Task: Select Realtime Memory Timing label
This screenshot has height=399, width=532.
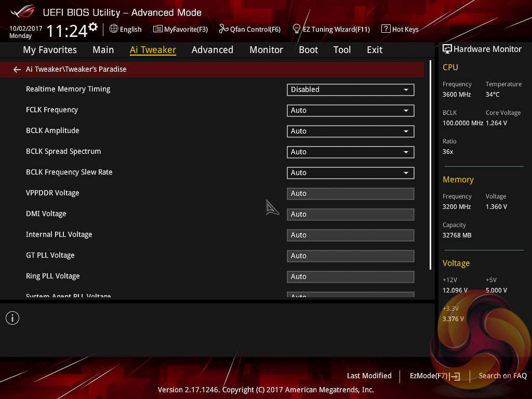Action: coord(68,89)
